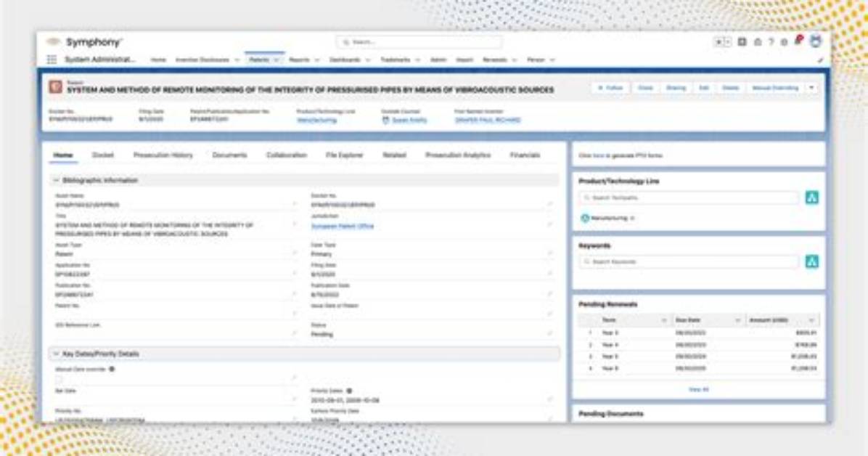The width and height of the screenshot is (868, 456).
Task: Open the Amount (USD) column header menu
Action: coord(811,320)
